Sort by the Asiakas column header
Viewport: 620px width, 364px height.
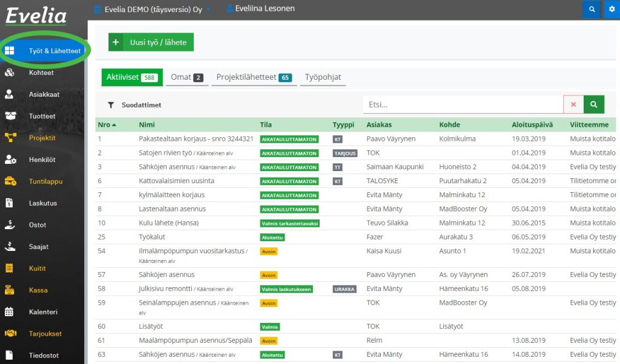click(x=379, y=125)
